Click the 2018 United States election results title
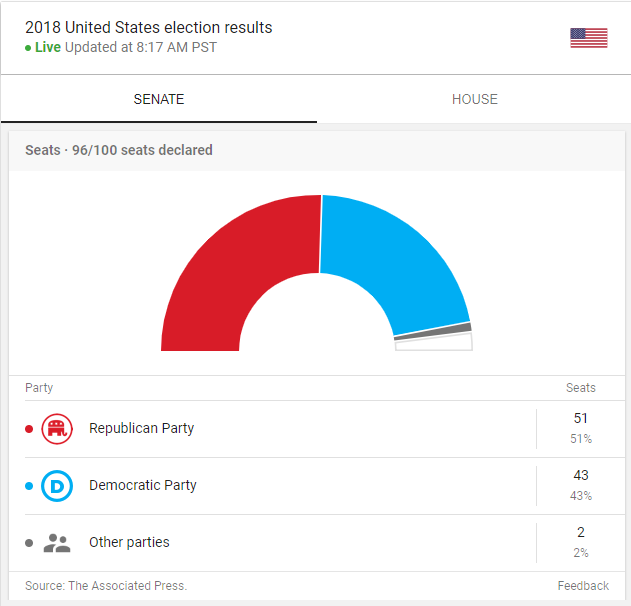 click(x=148, y=27)
